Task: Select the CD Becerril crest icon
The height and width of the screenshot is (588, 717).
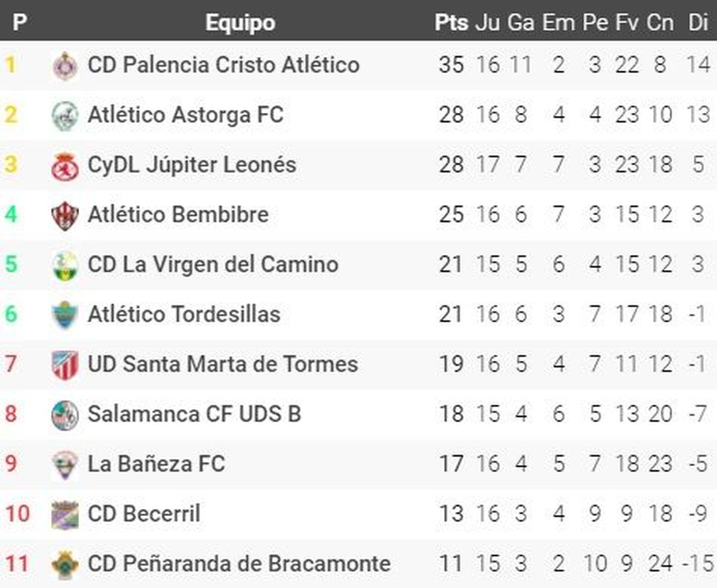Action: pos(65,515)
